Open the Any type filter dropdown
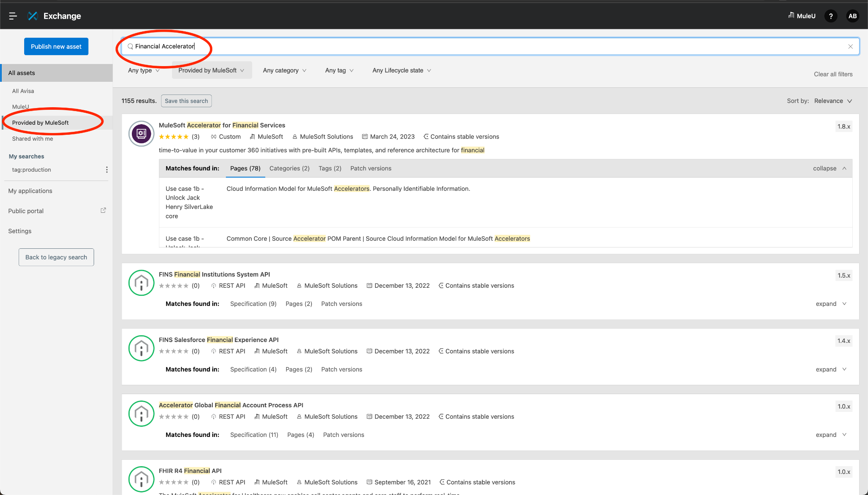Image resolution: width=868 pixels, height=495 pixels. (144, 70)
